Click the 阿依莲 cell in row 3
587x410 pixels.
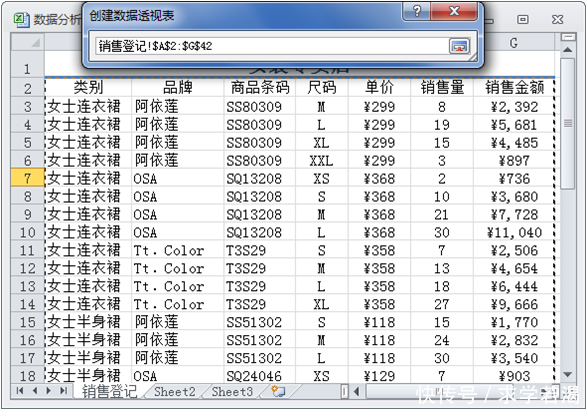[177, 107]
